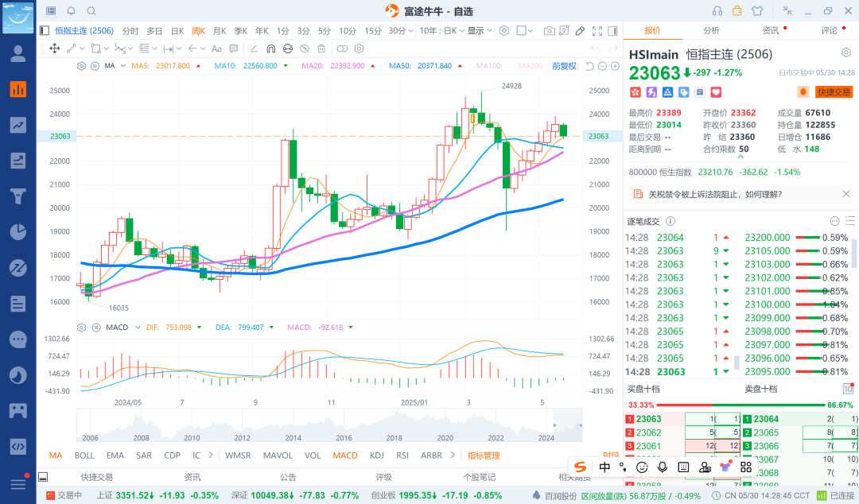The width and height of the screenshot is (859, 504).
Task: Delete drawings with trash can icon
Action: tap(321, 48)
